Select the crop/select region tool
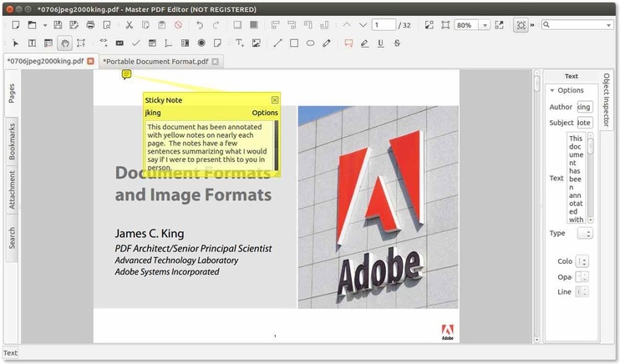This screenshot has height=364, width=620. [x=81, y=43]
